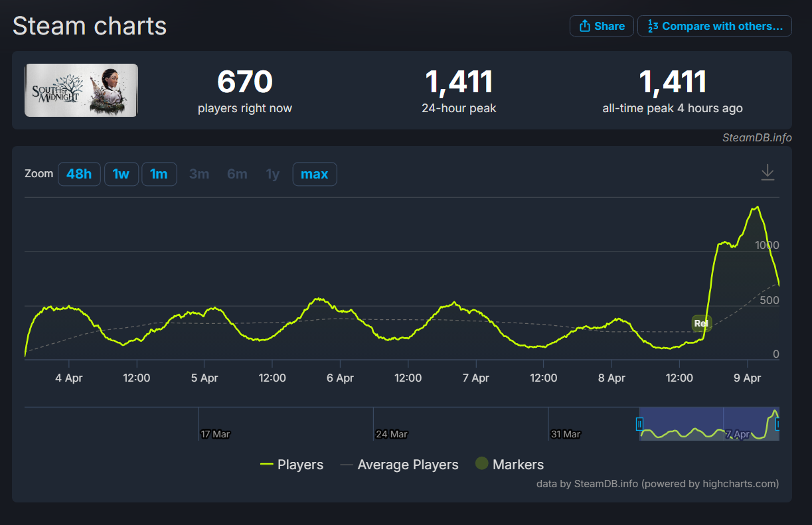Click the right navigator range handle
Viewport: 812px width, 525px height.
click(778, 423)
